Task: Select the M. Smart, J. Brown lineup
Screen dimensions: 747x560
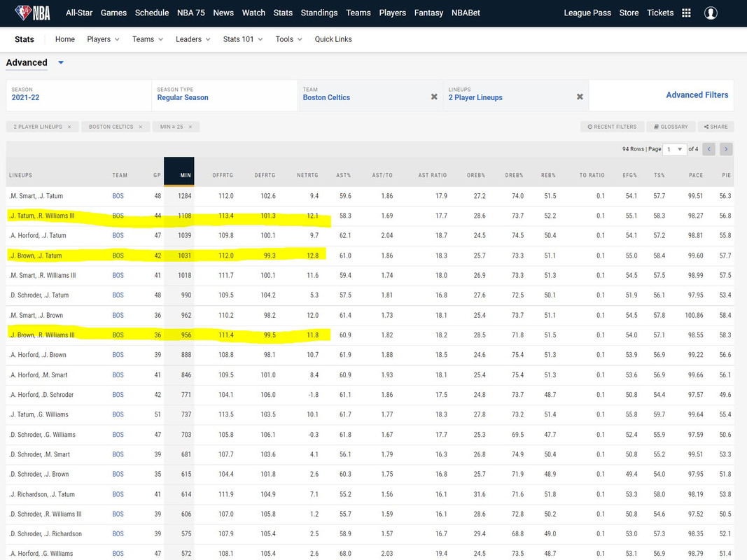Action: pos(36,315)
